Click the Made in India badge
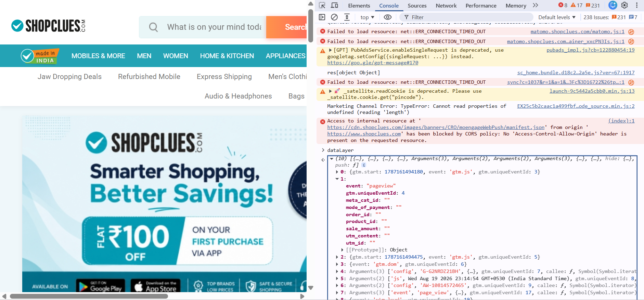The width and height of the screenshot is (644, 300). click(x=40, y=56)
